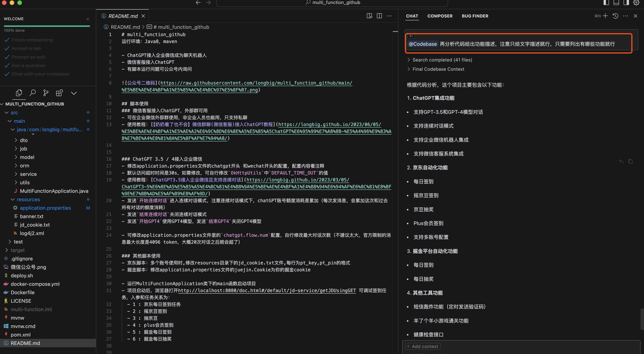Open the Extensions view icon

point(59,93)
